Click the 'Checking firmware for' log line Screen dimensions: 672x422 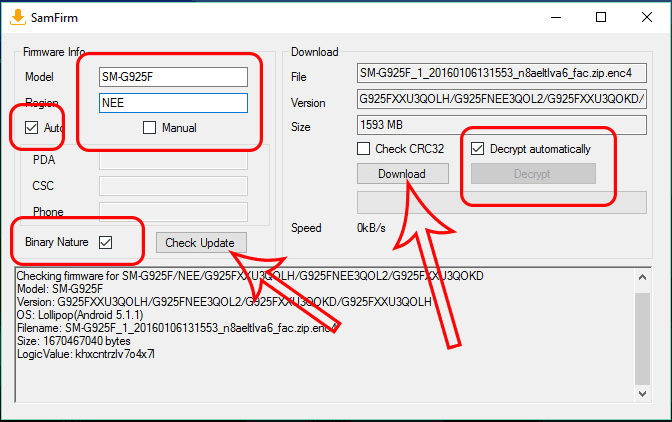point(250,275)
